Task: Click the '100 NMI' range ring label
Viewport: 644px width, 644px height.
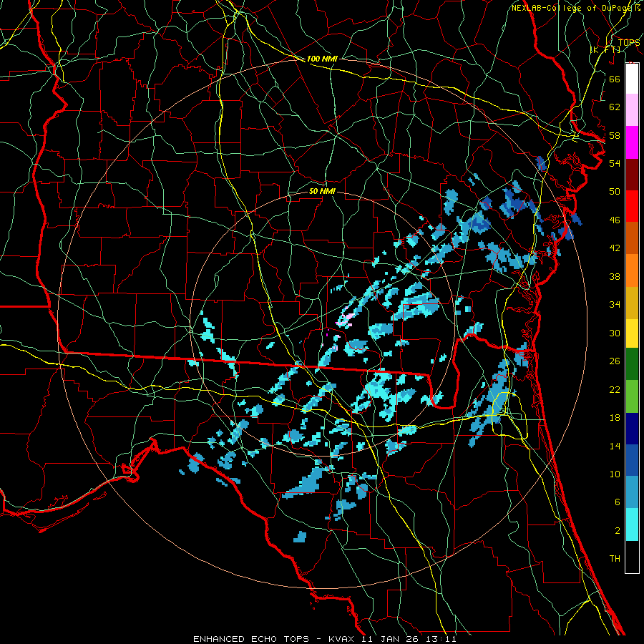Action: pyautogui.click(x=322, y=59)
